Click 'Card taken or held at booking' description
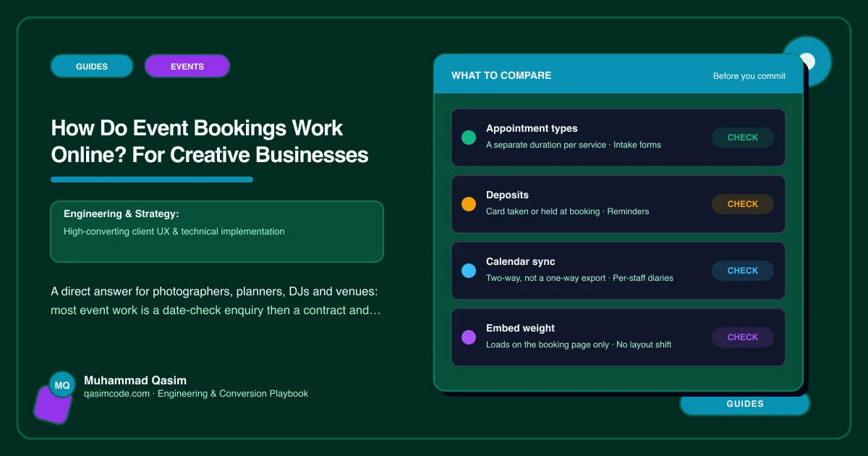 (x=568, y=211)
